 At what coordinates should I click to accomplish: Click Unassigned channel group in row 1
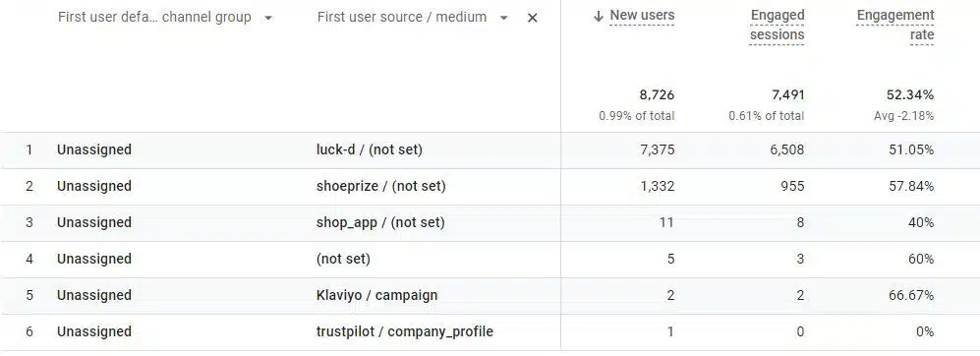pyautogui.click(x=94, y=150)
